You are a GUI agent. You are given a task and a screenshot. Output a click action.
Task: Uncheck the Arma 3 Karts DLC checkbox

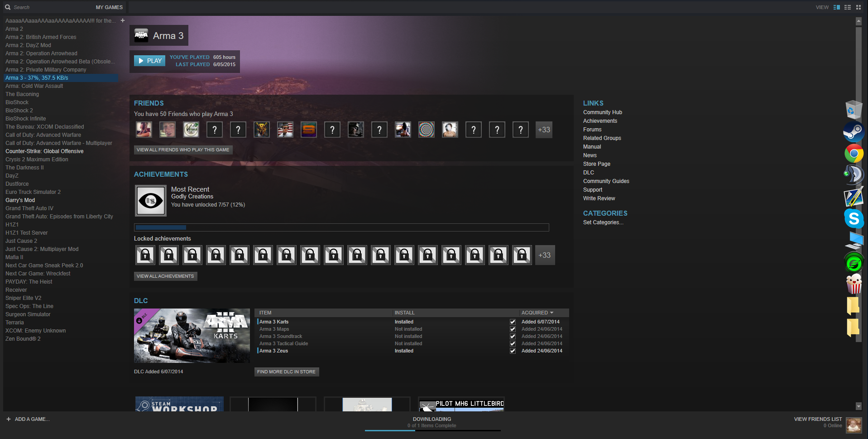[513, 322]
